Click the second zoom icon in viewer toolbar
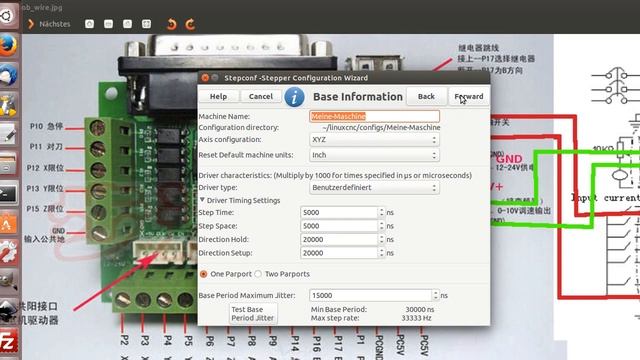Screen dimensions: 640x360 [109, 24]
